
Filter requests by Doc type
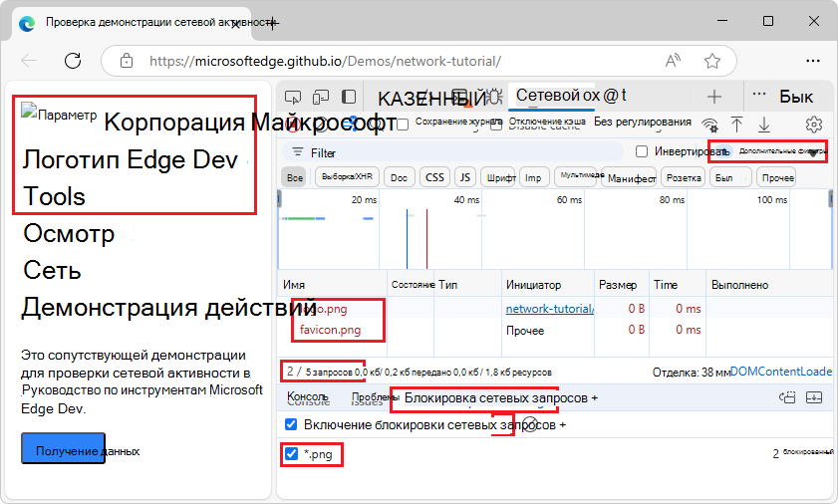(399, 177)
